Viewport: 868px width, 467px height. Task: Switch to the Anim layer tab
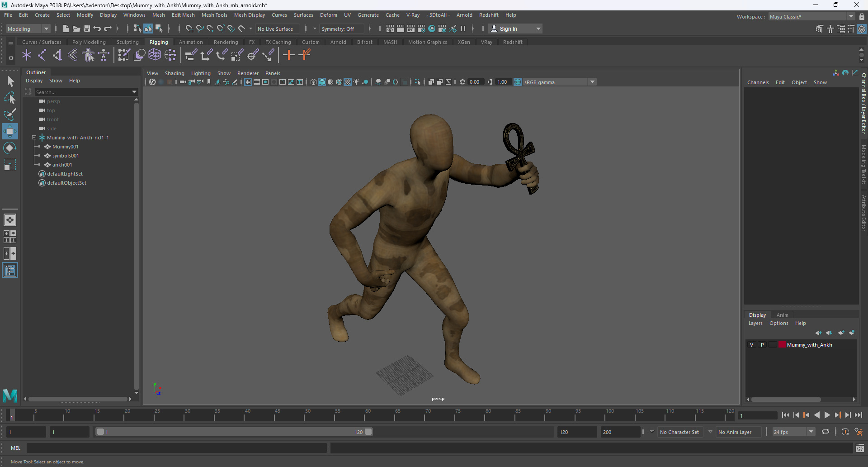point(782,315)
